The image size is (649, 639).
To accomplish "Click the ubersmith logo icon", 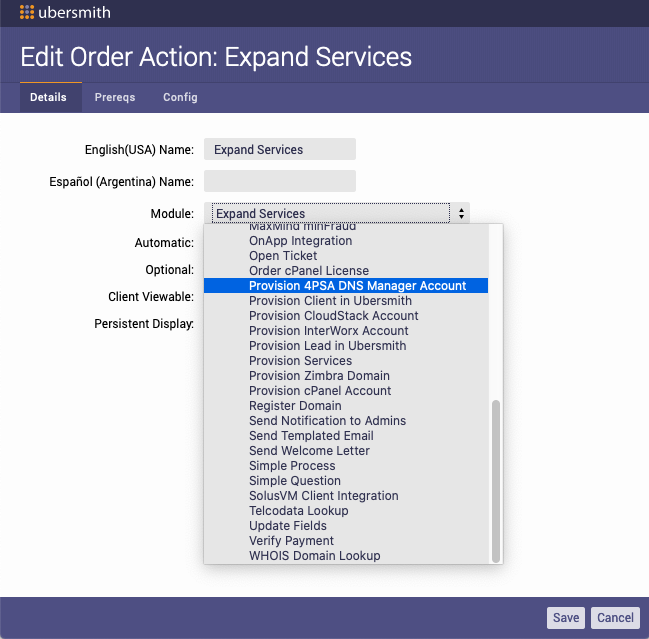I will click(27, 12).
